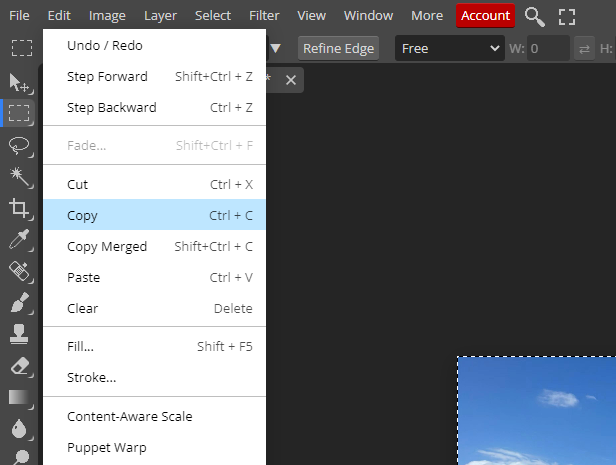Click the W width input field
Viewport: 616px width, 465px height.
coord(547,48)
